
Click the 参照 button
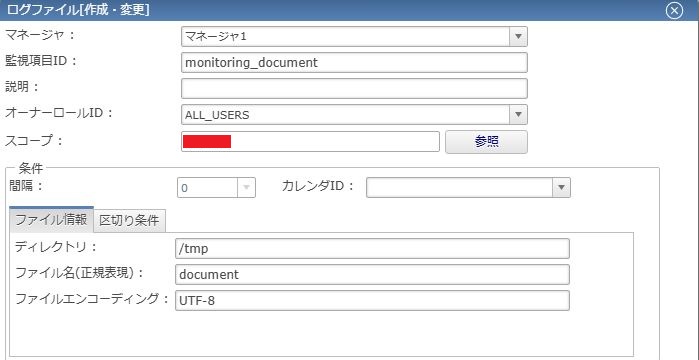(x=486, y=142)
